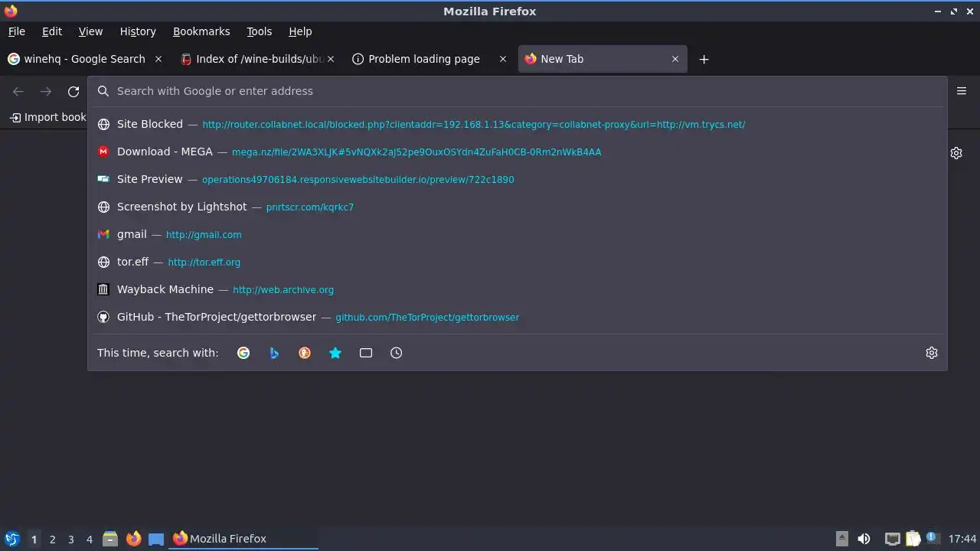The height and width of the screenshot is (551, 980).
Task: Launch Firefox from the taskbar launcher
Action: (x=133, y=539)
